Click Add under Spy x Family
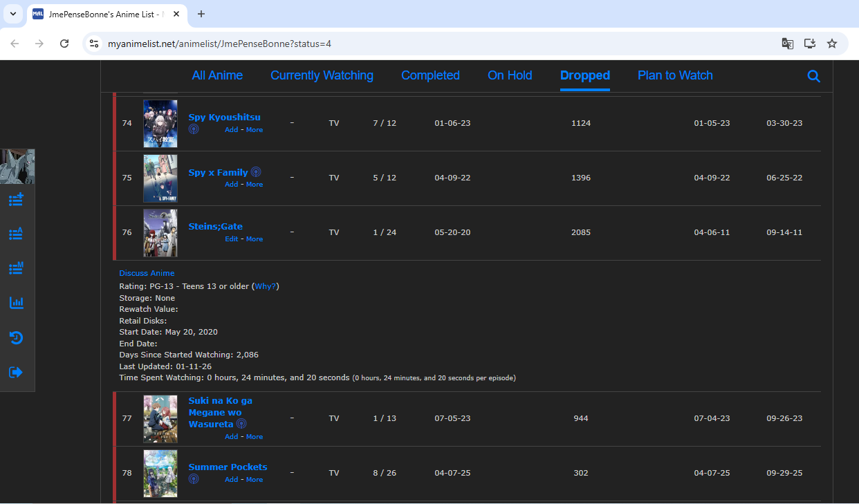 pyautogui.click(x=231, y=185)
